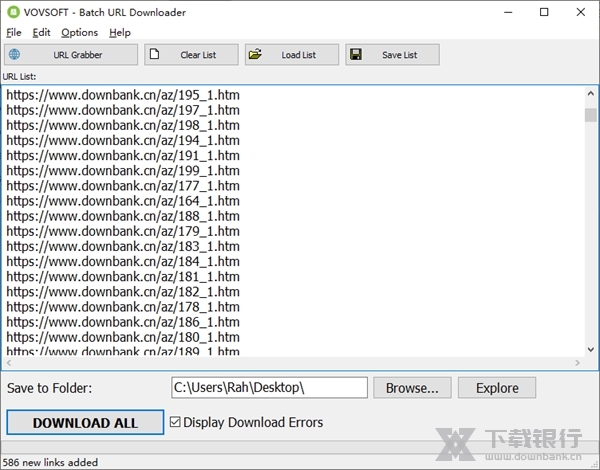
Task: Open the Help menu
Action: [x=120, y=33]
